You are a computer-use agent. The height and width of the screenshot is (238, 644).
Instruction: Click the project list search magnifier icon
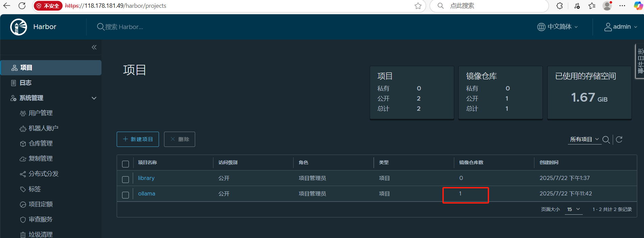606,139
